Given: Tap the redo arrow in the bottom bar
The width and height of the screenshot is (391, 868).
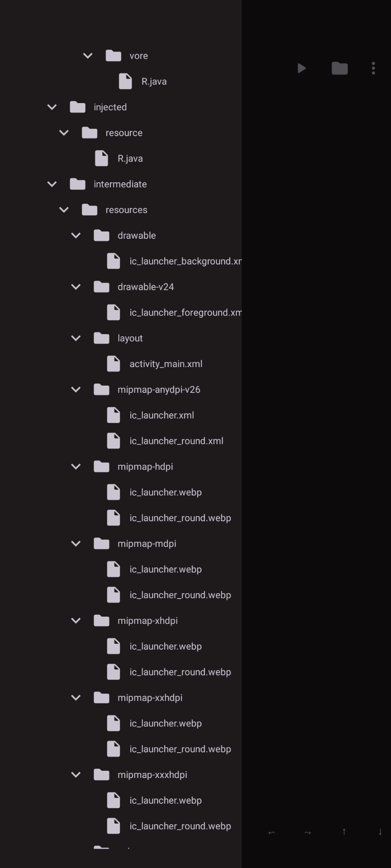Looking at the screenshot, I should pos(307,832).
